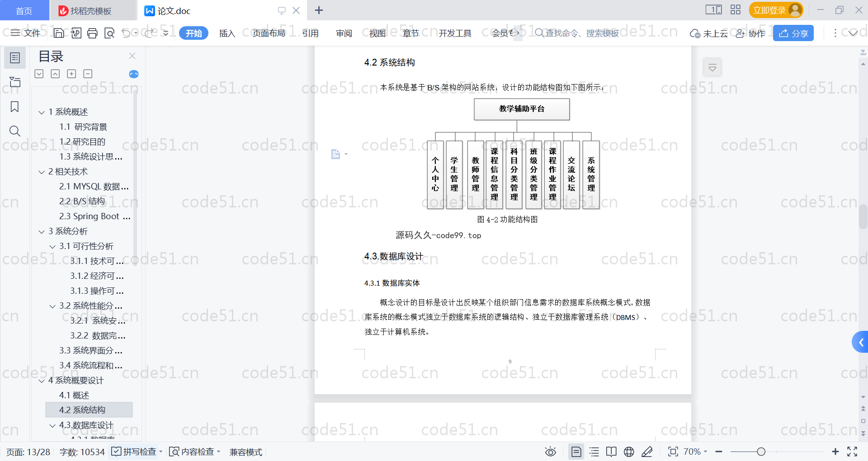Click the smart TOC blue cloud icon
This screenshot has width=868, height=461.
pyautogui.click(x=134, y=74)
